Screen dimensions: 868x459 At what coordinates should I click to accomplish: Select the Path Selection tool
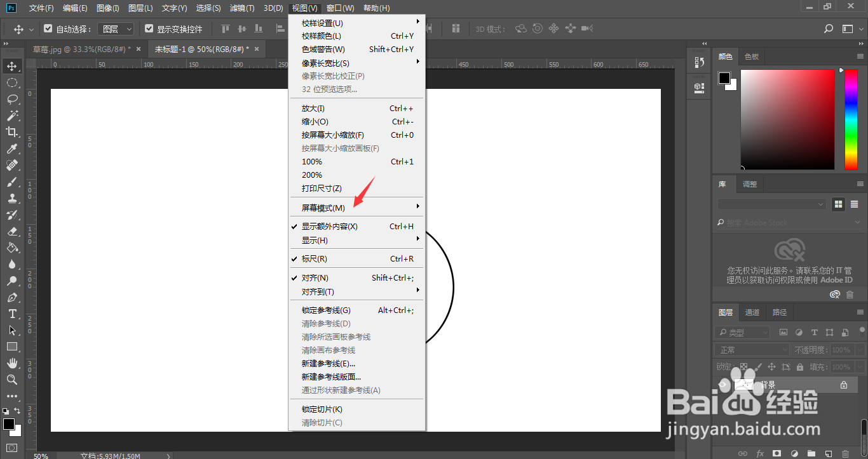pos(12,330)
